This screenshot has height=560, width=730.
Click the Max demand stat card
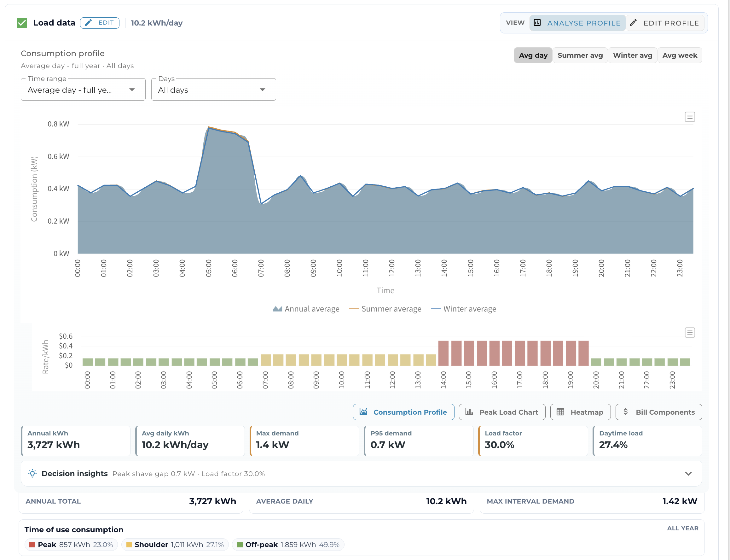tap(304, 441)
